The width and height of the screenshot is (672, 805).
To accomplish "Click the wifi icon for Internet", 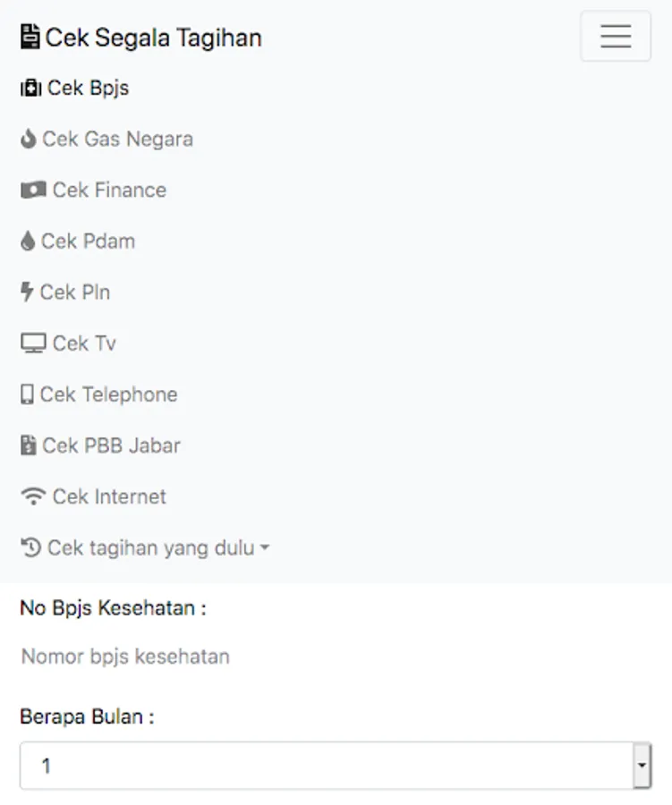I will [x=33, y=496].
